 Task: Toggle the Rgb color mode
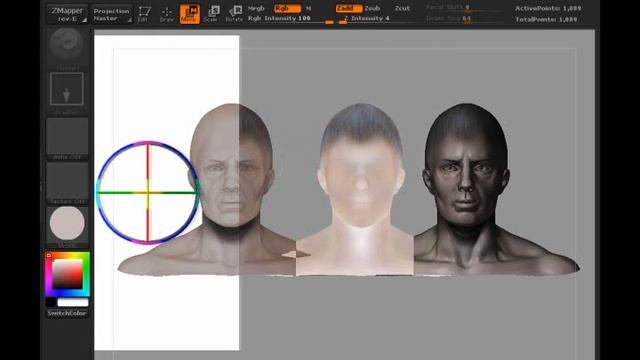(287, 8)
